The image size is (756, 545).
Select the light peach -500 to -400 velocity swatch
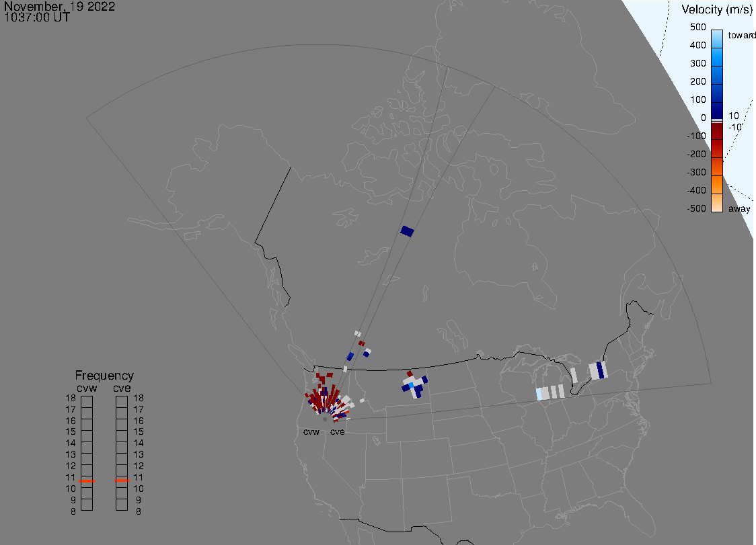pos(717,203)
